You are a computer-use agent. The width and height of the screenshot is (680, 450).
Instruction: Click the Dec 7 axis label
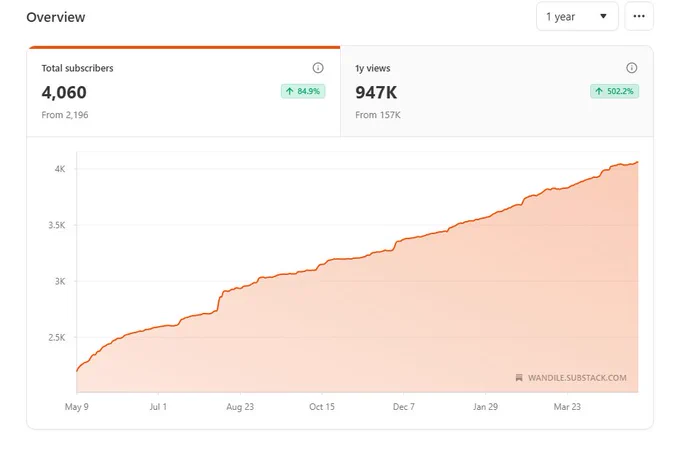click(404, 407)
